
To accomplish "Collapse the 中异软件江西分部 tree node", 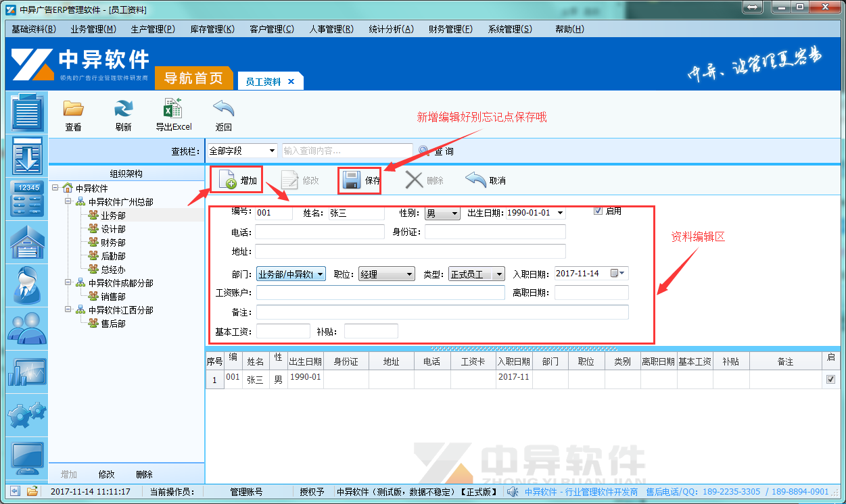I will pos(68,310).
